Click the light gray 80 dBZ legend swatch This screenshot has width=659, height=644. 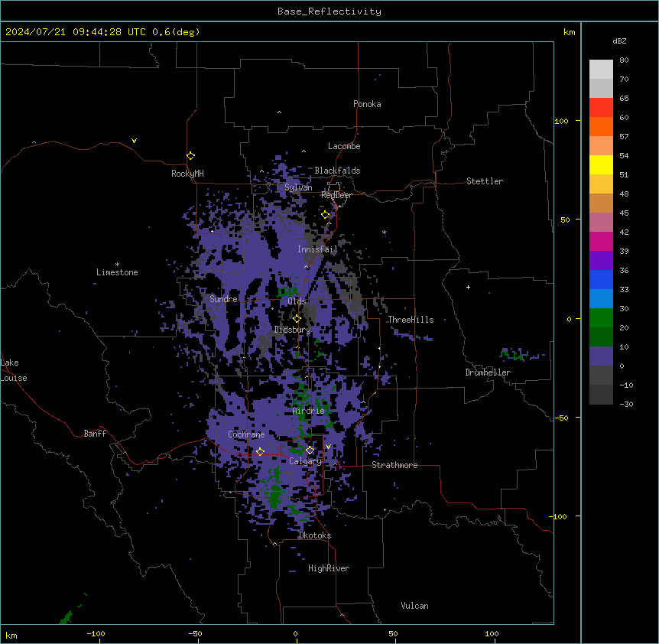coord(601,70)
